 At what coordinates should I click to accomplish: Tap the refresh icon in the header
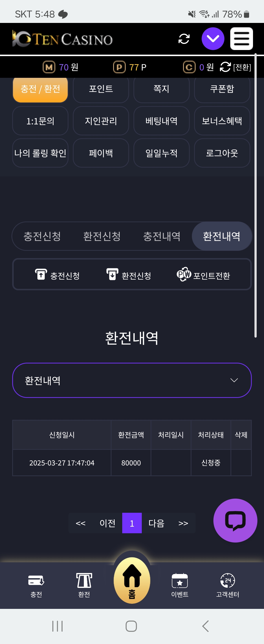point(184,39)
